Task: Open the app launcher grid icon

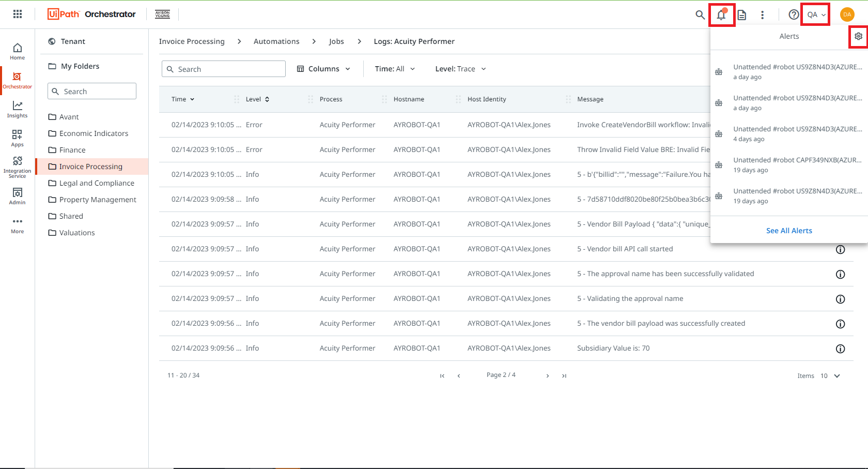Action: click(17, 14)
